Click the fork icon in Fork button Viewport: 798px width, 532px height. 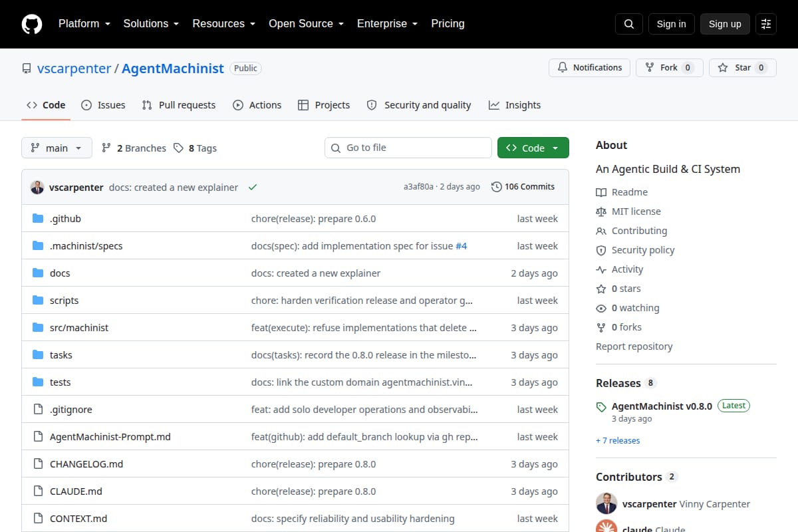pyautogui.click(x=650, y=68)
